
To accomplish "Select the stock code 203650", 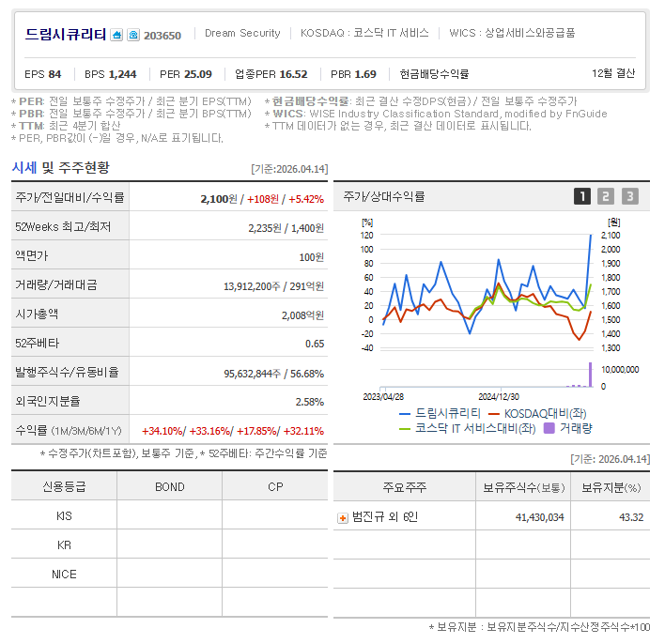I will click(162, 36).
